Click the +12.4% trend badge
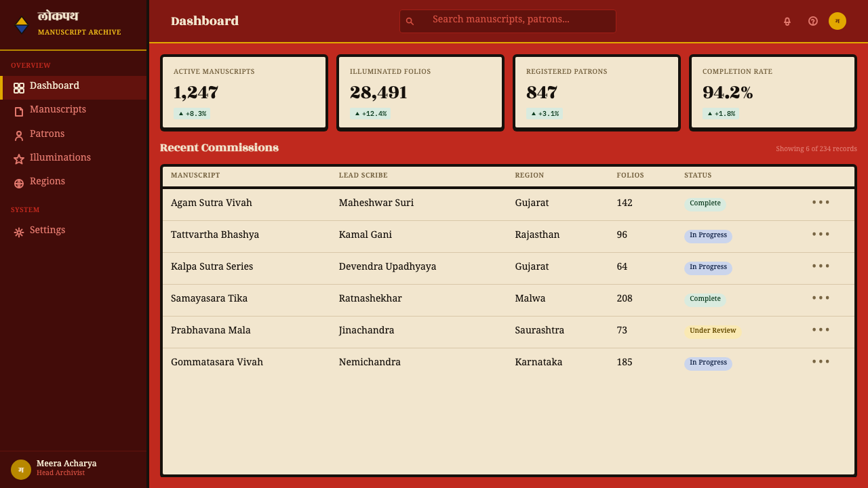This screenshot has height=488, width=868. (370, 114)
